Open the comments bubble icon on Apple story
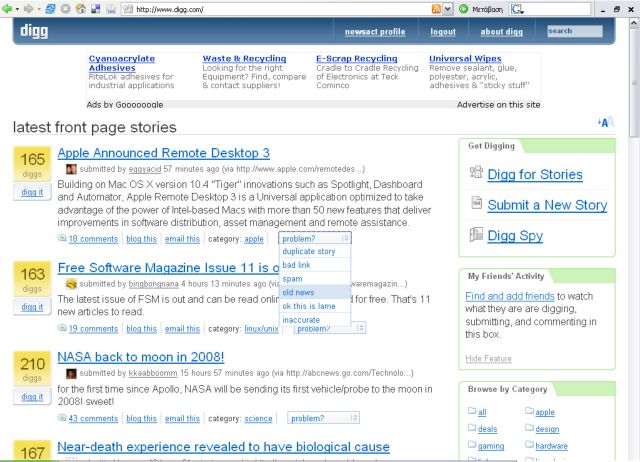The width and height of the screenshot is (640, 462). pos(63,239)
